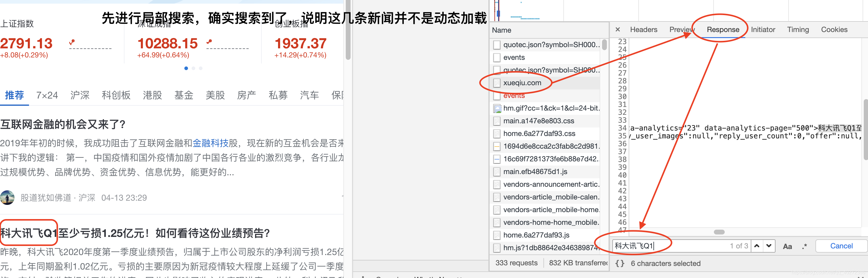Open the 科大讯飞Q1 earnings article headline
The height and width of the screenshot is (278, 868).
[x=135, y=233]
